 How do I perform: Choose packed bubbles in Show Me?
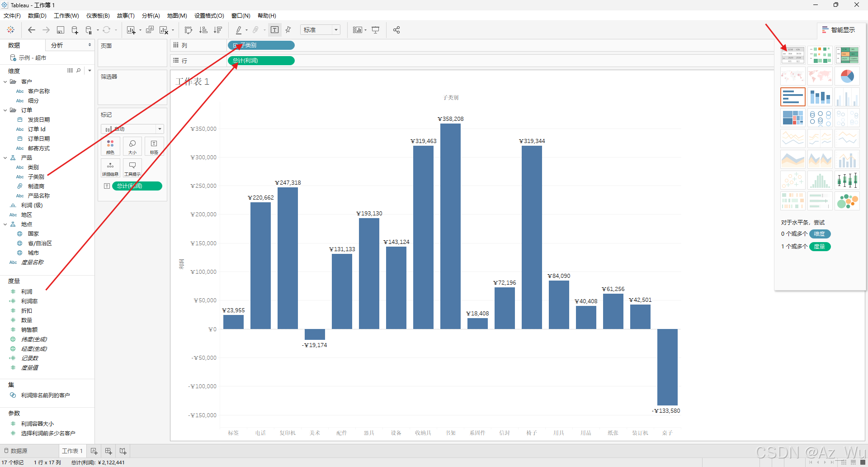click(847, 201)
